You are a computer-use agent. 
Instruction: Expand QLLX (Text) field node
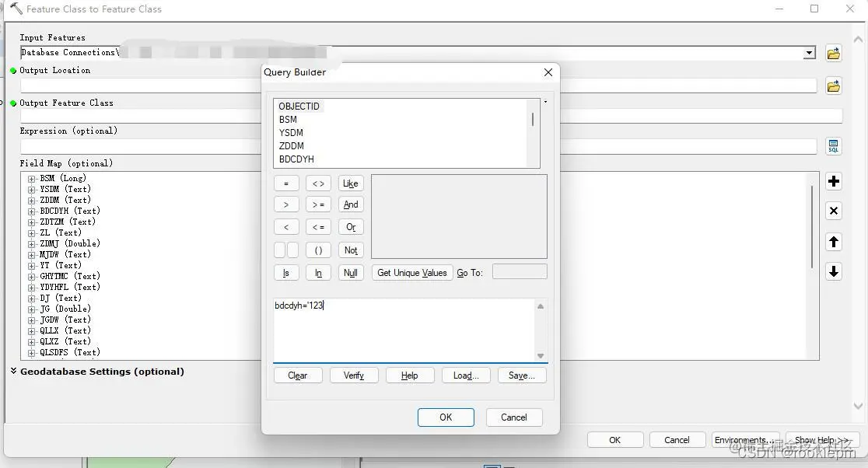click(32, 331)
